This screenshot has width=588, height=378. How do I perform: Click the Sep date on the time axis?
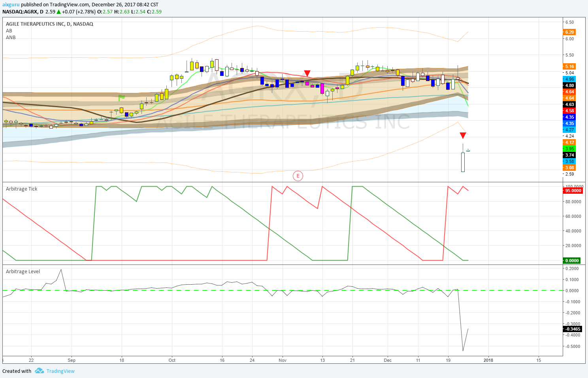72,360
